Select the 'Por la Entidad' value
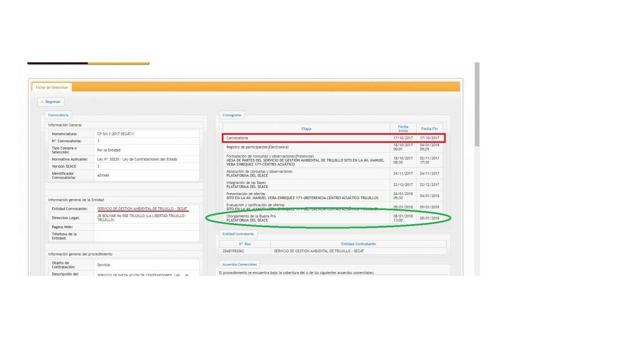 pyautogui.click(x=109, y=150)
